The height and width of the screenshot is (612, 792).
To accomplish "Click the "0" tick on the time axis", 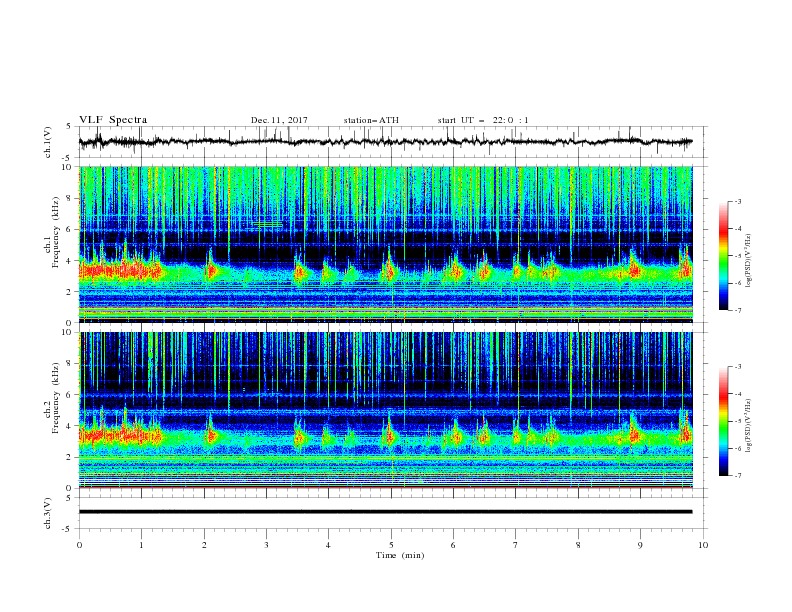I will pyautogui.click(x=79, y=545).
